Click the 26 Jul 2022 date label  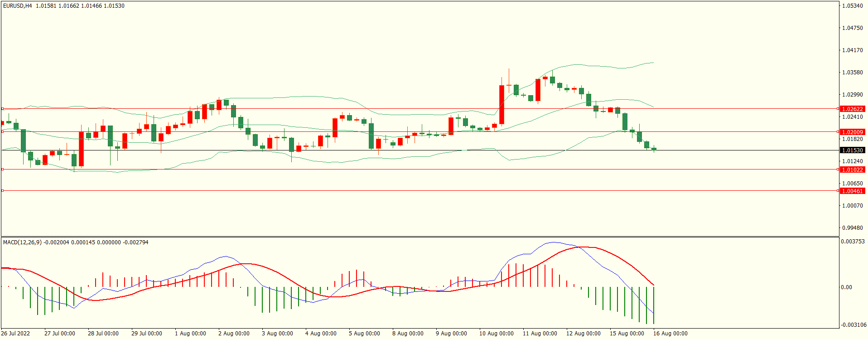[x=15, y=334]
